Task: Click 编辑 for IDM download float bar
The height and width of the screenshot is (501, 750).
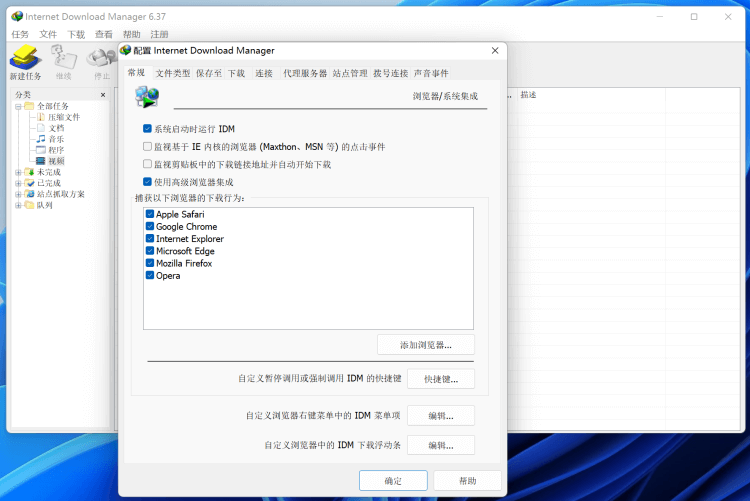Action: click(441, 445)
